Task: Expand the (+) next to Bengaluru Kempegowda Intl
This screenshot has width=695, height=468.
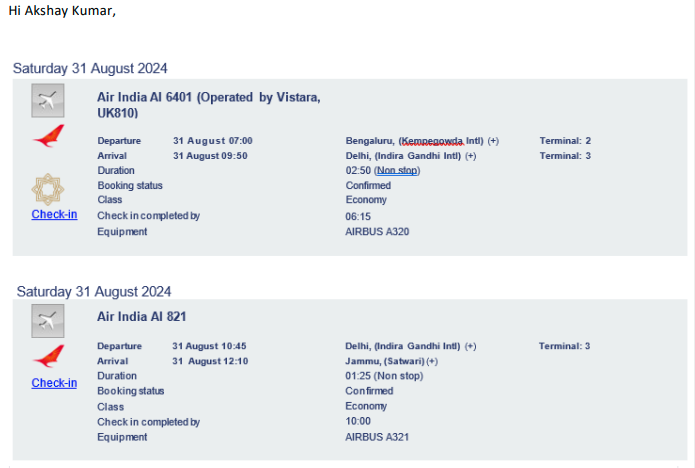Action: pyautogui.click(x=493, y=141)
